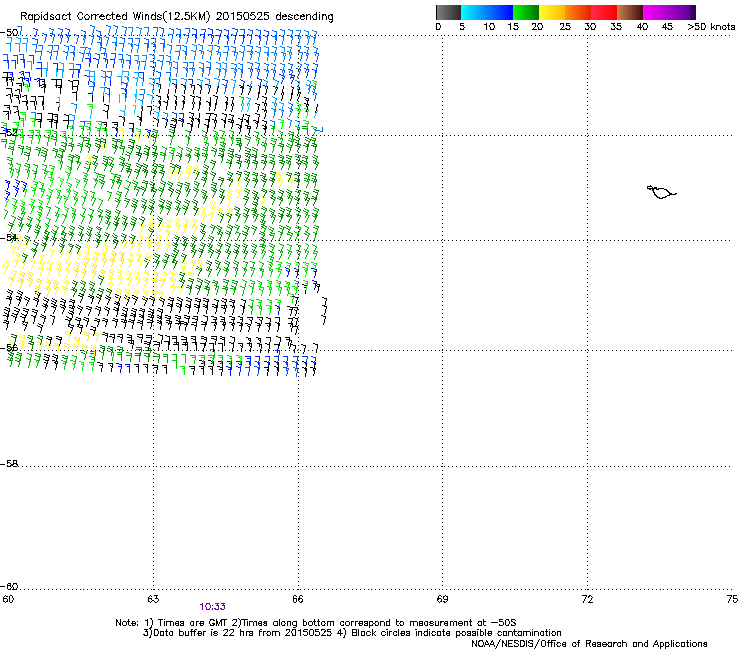Select the yellow 20-25 knots color swatch
Image resolution: width=740 pixels, height=650 pixels.
click(552, 12)
